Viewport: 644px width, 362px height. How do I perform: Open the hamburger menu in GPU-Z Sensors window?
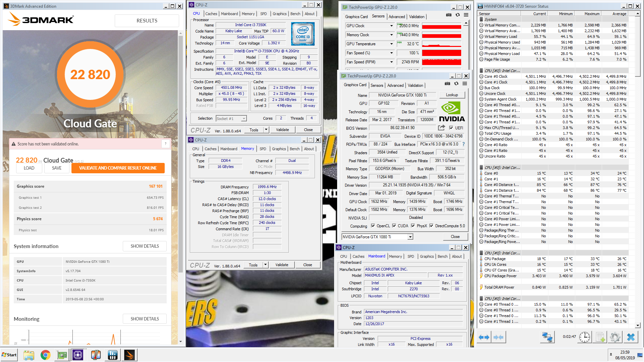[466, 15]
